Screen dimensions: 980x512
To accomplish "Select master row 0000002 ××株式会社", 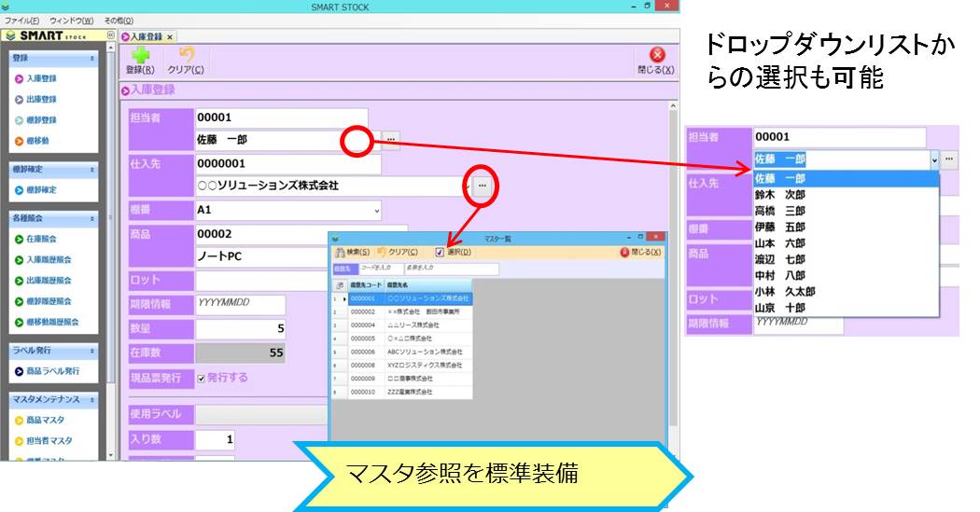I will point(402,311).
